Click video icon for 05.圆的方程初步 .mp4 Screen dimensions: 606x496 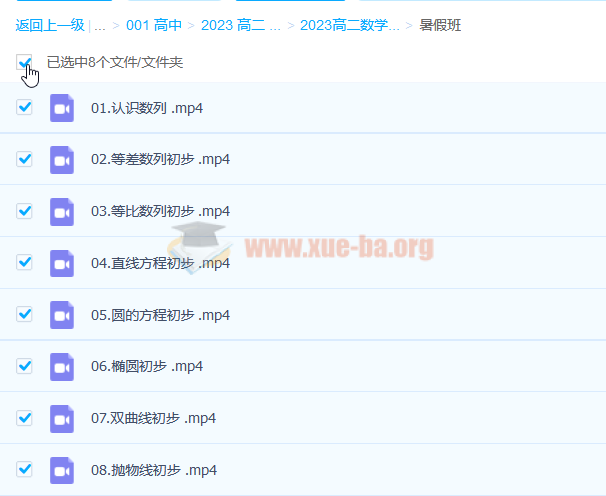point(62,315)
